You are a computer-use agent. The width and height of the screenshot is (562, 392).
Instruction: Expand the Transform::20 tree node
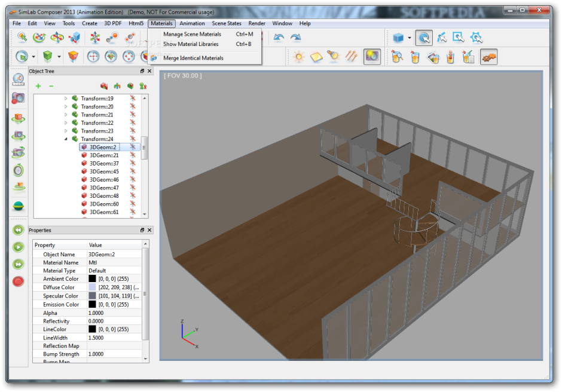click(66, 107)
